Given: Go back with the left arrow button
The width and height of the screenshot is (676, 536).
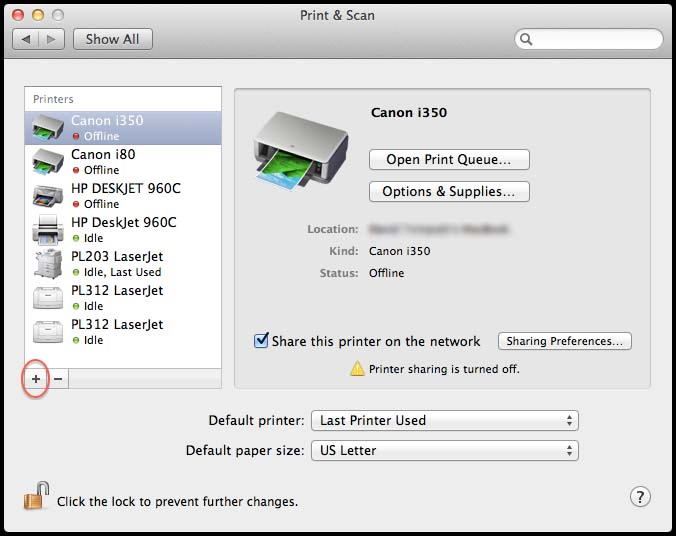Looking at the screenshot, I should (26, 39).
